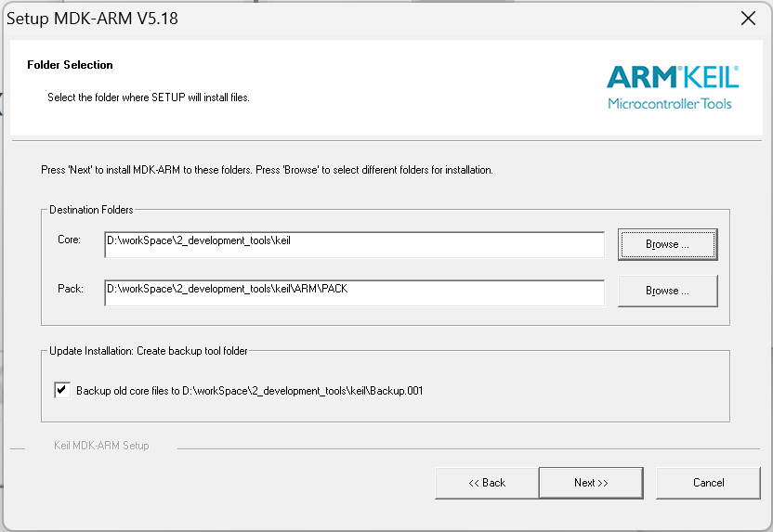Cancel the MDK-ARM installation
773x532 pixels.
coord(708,483)
